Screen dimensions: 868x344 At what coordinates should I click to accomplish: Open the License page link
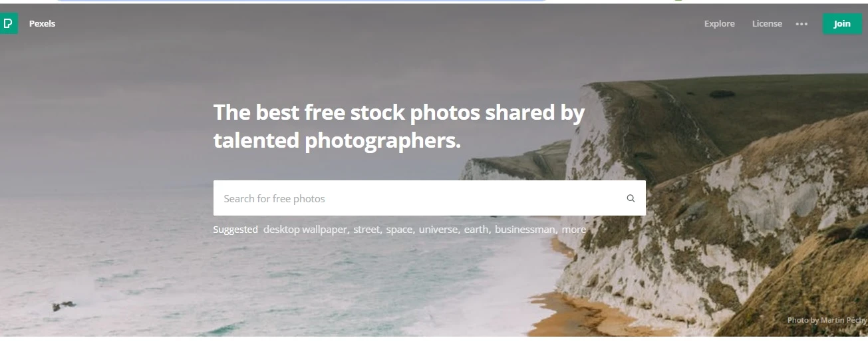[x=767, y=24]
